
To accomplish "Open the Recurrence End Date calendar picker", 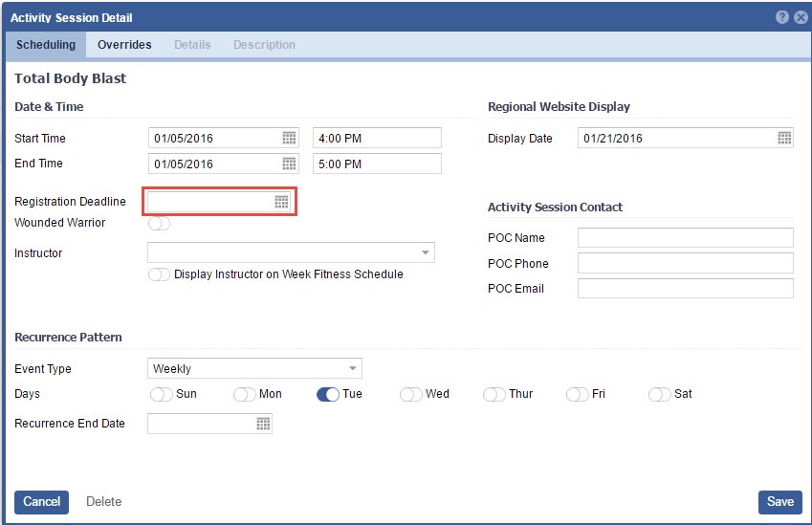I will pos(263,424).
